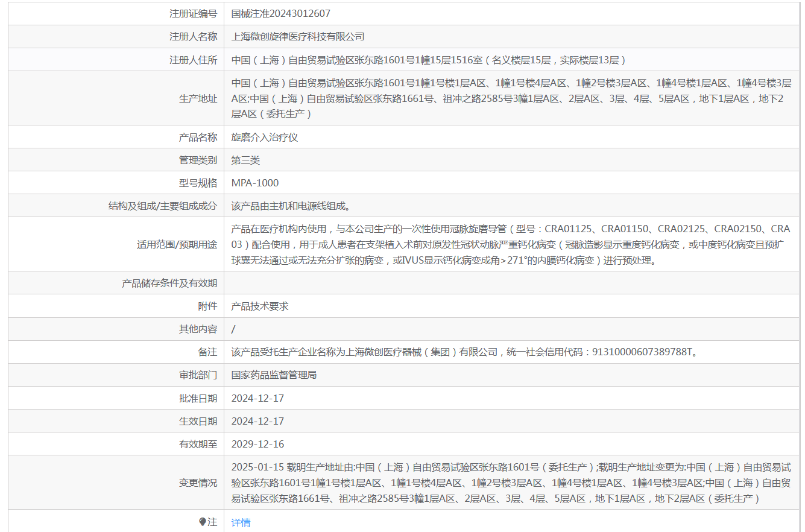Select the slash value in 其他内容 row
This screenshot has width=805, height=532.
[233, 329]
